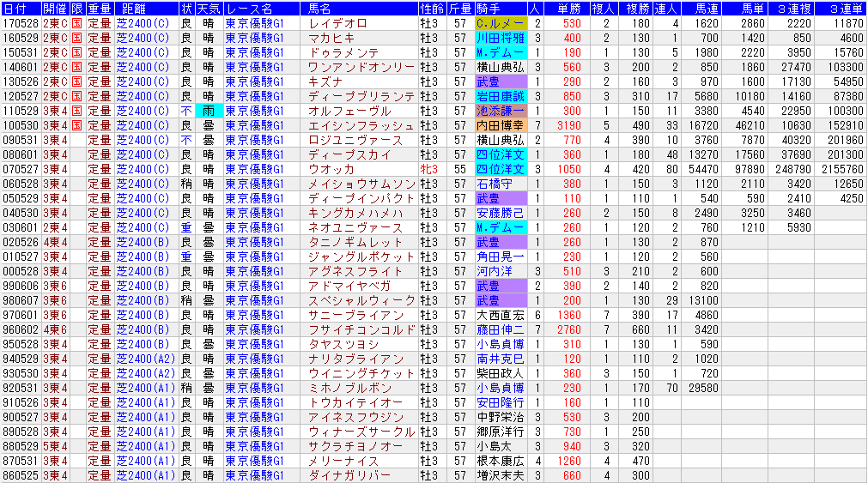
Task: Select horse name フサイチコンコルド
Action: 361,329
